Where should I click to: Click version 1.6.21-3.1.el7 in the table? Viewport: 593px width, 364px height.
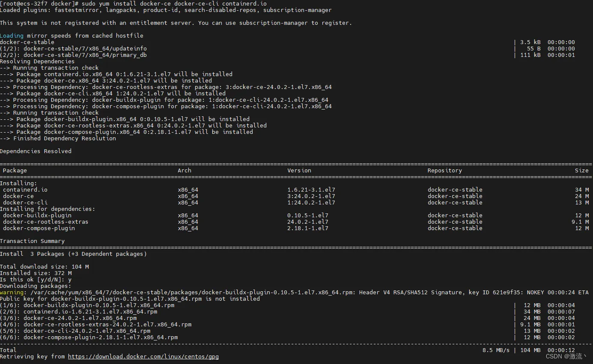(x=311, y=189)
